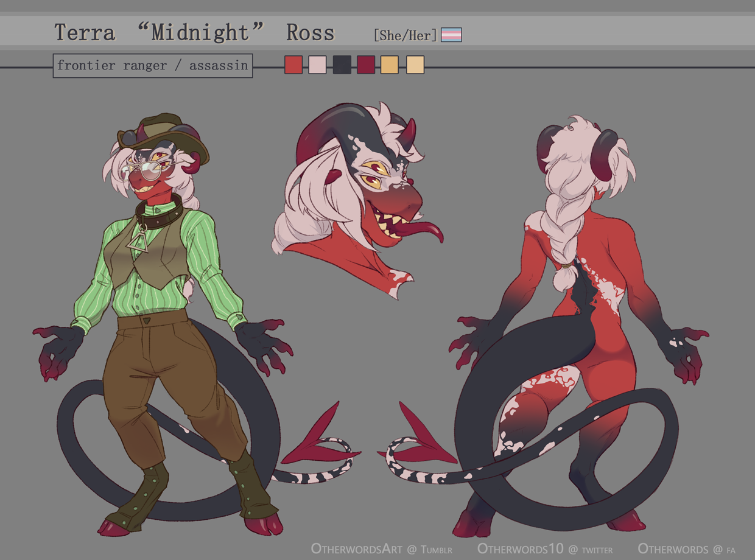Image resolution: width=755 pixels, height=560 pixels.
Task: Click the nickname "Midnight" in title
Action: click(x=201, y=32)
